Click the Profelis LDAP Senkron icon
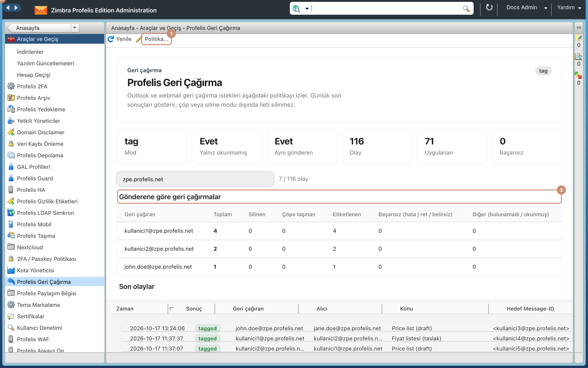 click(x=11, y=213)
